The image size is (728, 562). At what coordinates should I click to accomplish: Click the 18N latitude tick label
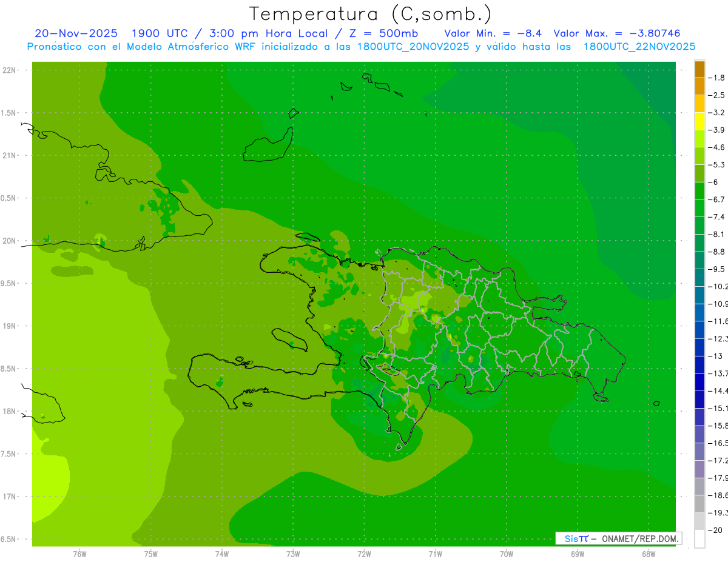9,411
